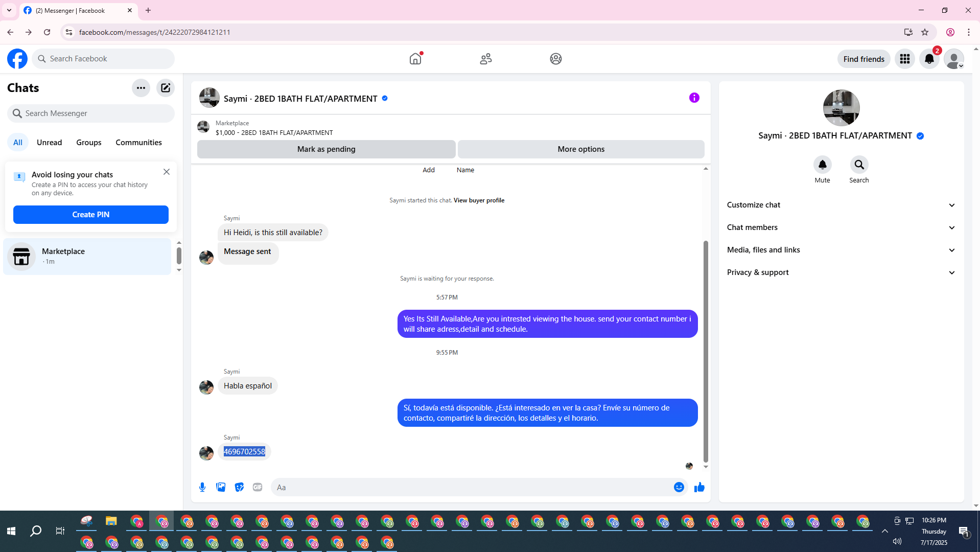Open Windows taskbar search
Viewport: 980px width, 552px height.
(x=36, y=532)
